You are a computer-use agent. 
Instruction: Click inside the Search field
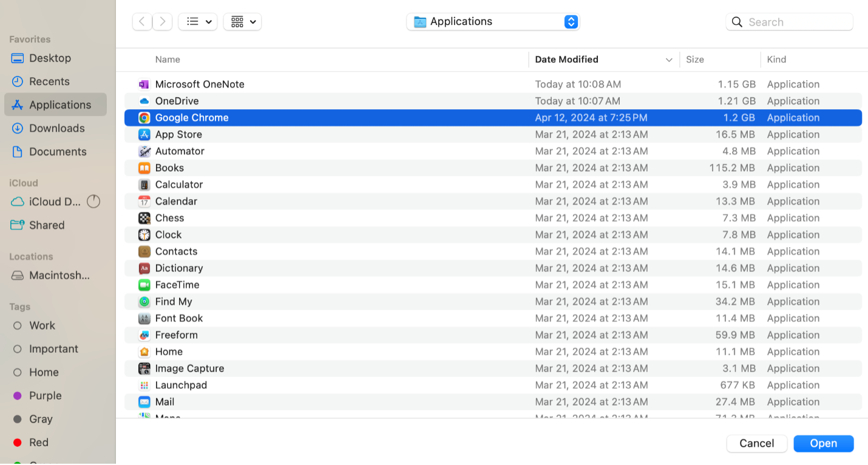tap(790, 22)
